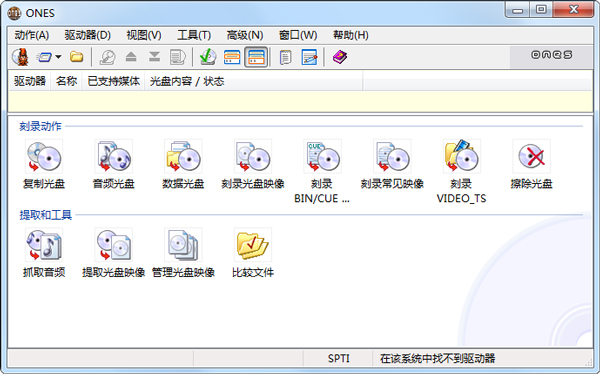600x374 pixels.
Task: Click the first orange-blue panel view icon
Action: (x=232, y=57)
